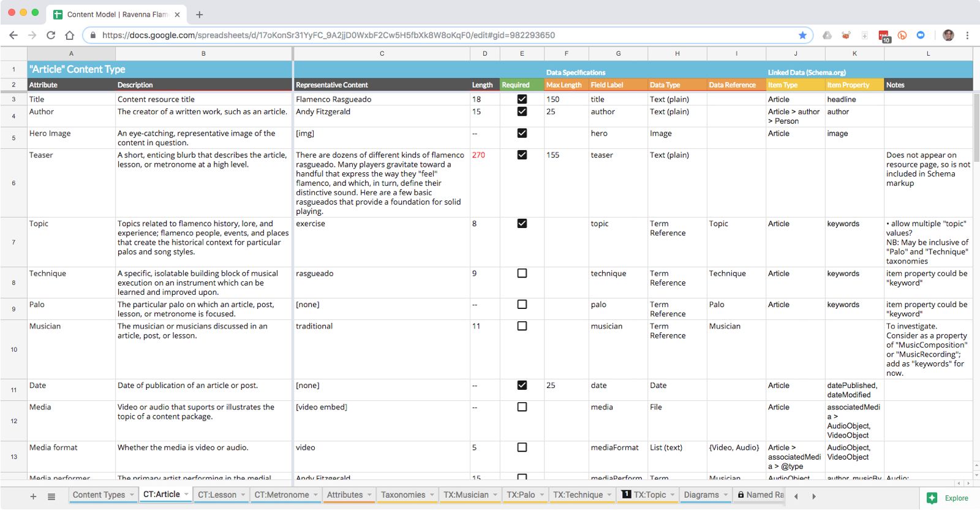Open the Chrome three-dot menu

[967, 36]
